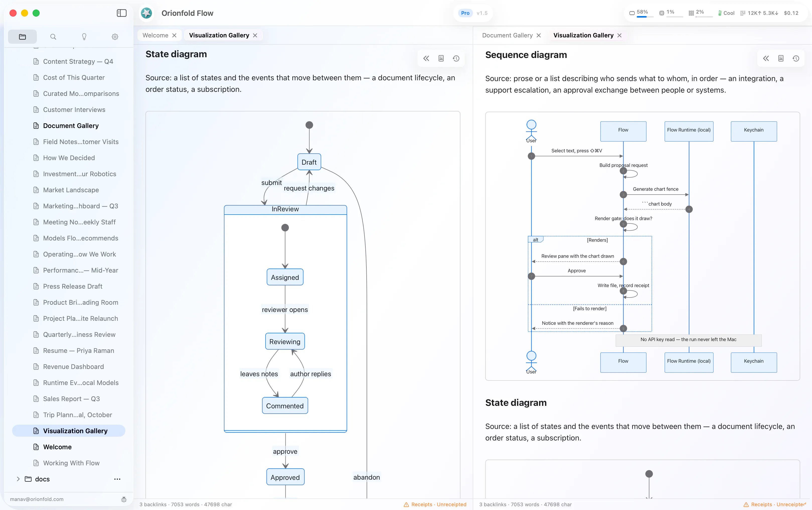This screenshot has width=812, height=510.
Task: Switch to the Document Gallery tab
Action: point(507,35)
